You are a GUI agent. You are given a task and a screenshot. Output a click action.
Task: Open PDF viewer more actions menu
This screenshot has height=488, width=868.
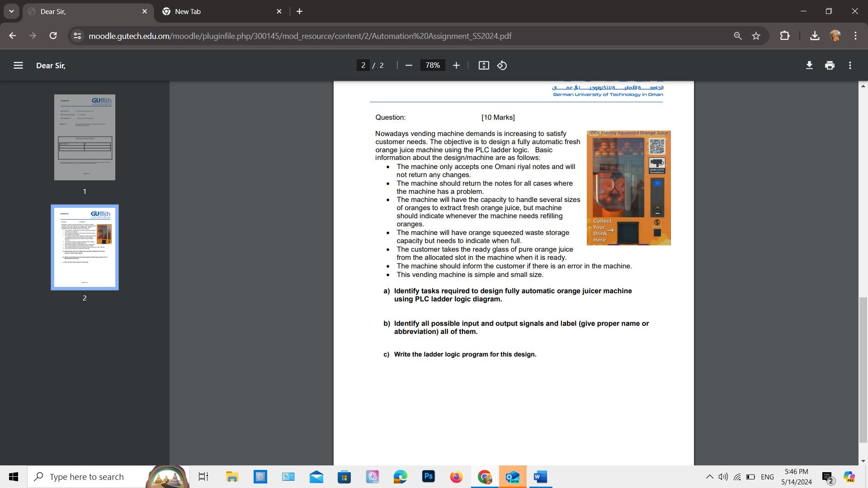point(850,66)
